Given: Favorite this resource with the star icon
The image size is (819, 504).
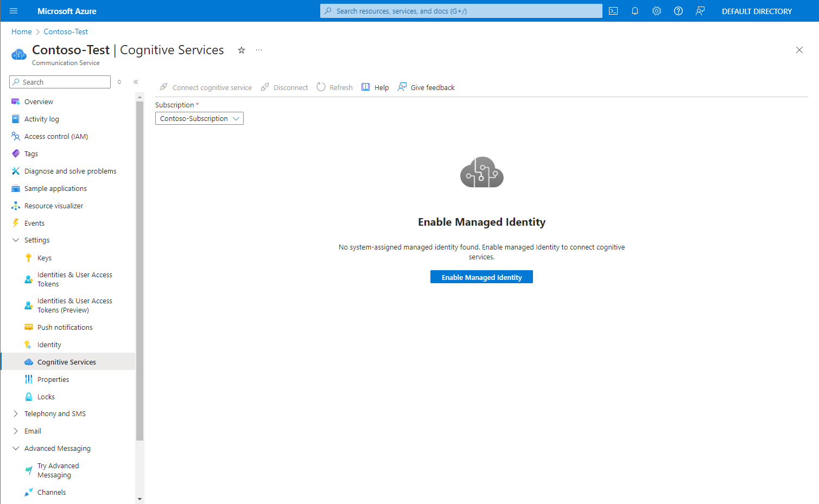Looking at the screenshot, I should [242, 50].
